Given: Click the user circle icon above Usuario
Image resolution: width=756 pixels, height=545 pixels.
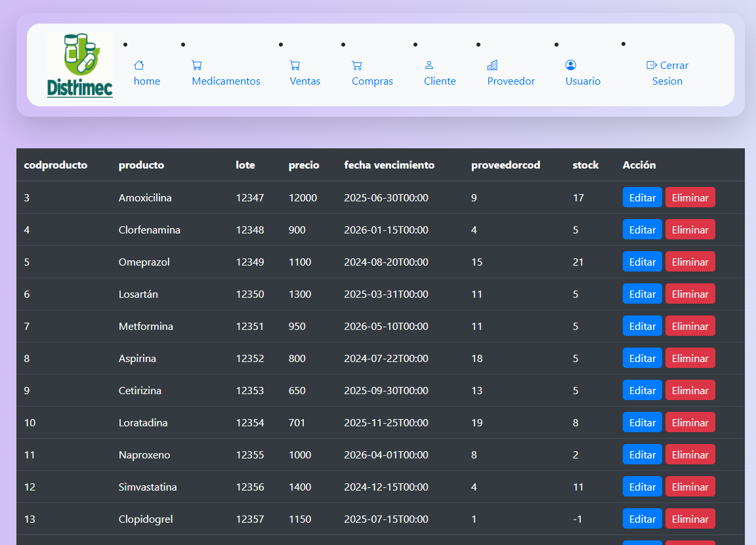Looking at the screenshot, I should [571, 65].
